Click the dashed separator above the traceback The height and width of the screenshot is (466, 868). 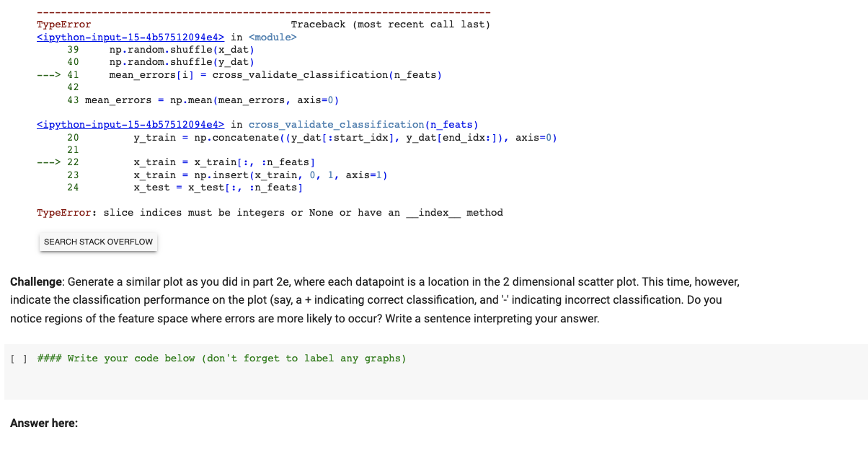coord(263,12)
